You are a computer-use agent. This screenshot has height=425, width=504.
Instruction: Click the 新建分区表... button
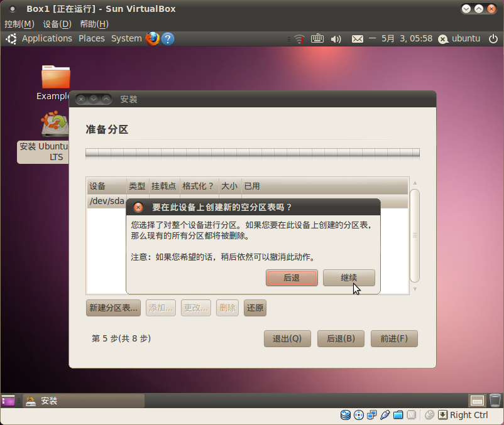pos(113,308)
